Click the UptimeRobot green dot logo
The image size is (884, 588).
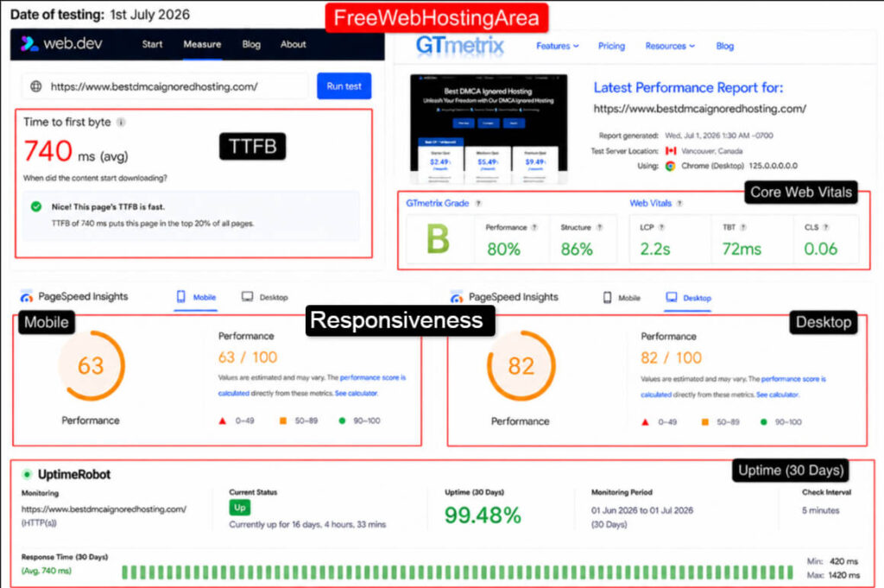27,474
